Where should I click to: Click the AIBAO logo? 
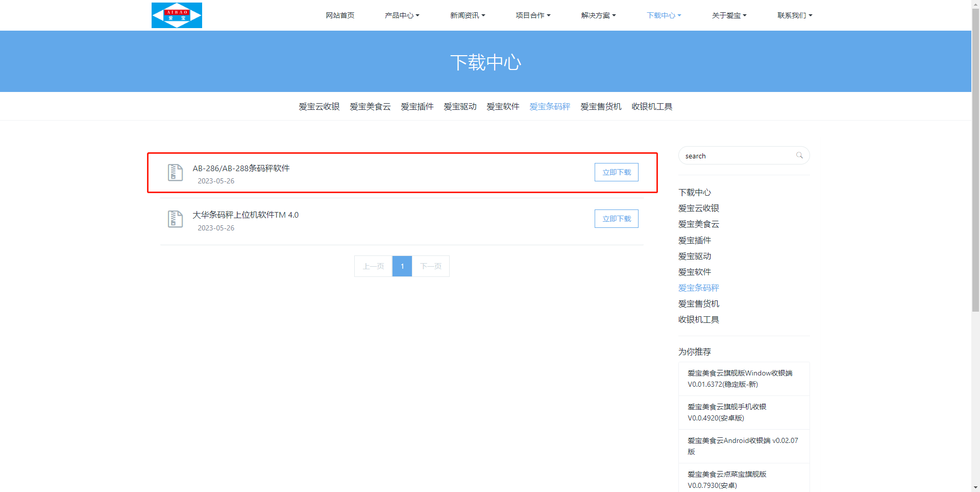[x=177, y=15]
